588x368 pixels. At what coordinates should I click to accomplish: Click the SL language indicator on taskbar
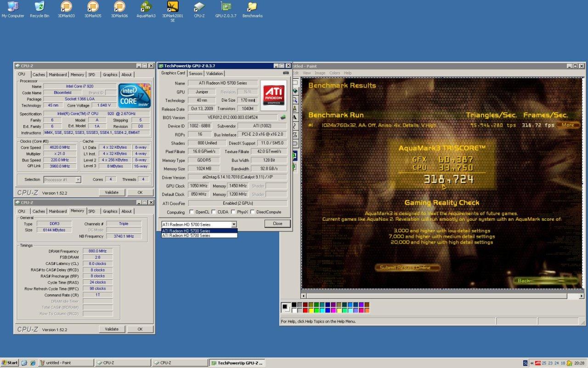526,363
